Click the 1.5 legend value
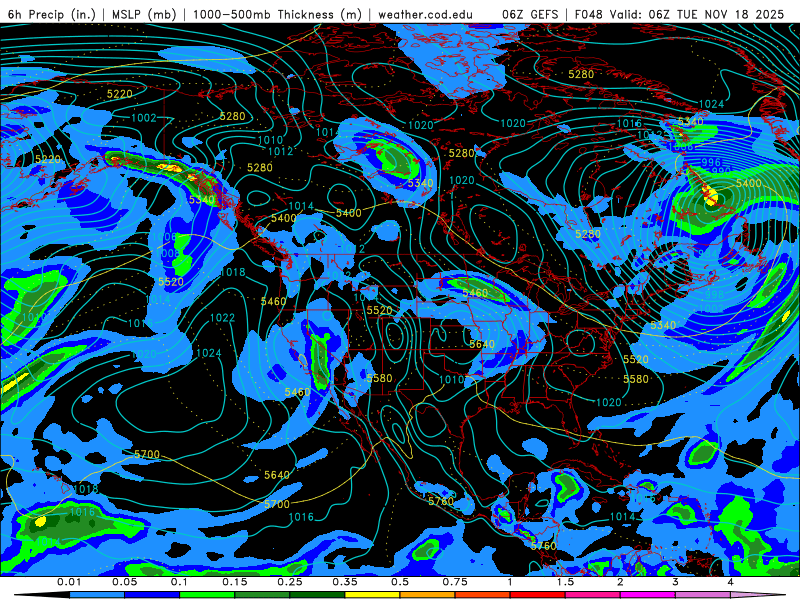The image size is (800, 600). point(565,582)
